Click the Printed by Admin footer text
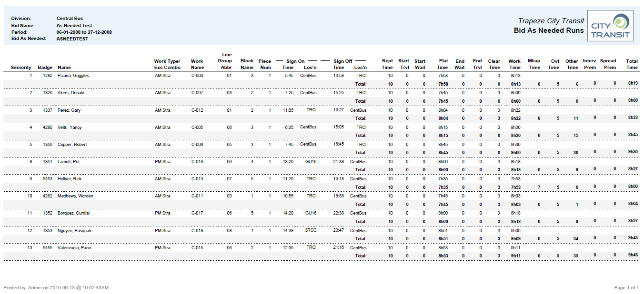The height and width of the screenshot is (294, 644). (x=56, y=287)
